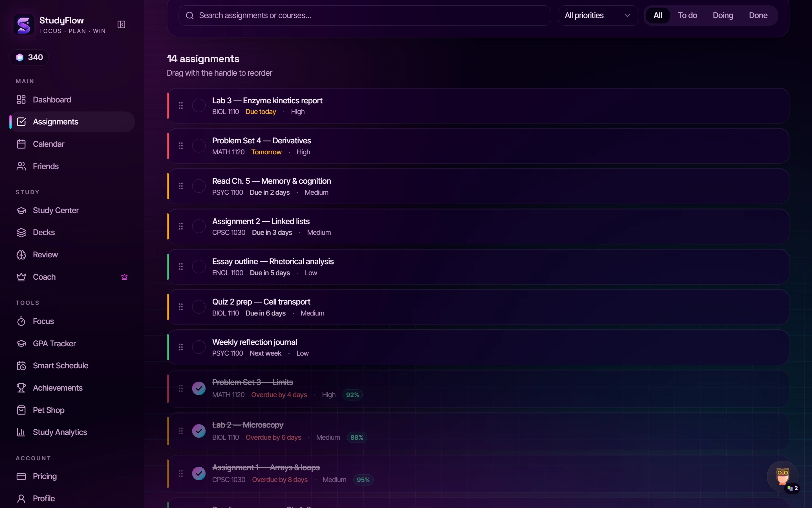This screenshot has height=508, width=812.
Task: Switch to the Doing filter tab
Action: [x=723, y=16]
